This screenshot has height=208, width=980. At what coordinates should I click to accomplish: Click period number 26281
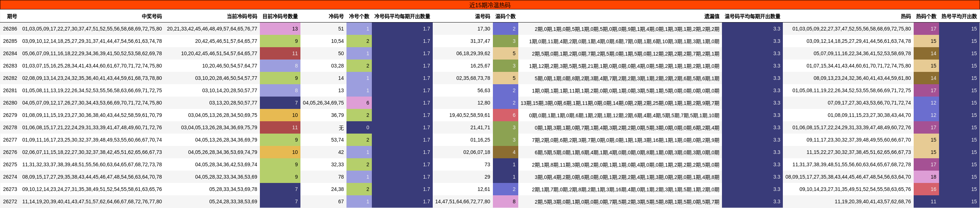tap(10, 90)
